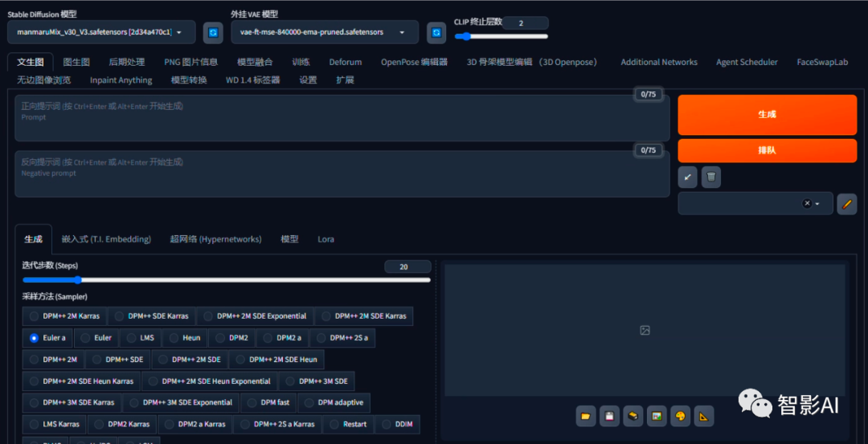The height and width of the screenshot is (444, 868).
Task: Open the manmaruMix Stable Diffusion model dropdown
Action: click(x=101, y=32)
